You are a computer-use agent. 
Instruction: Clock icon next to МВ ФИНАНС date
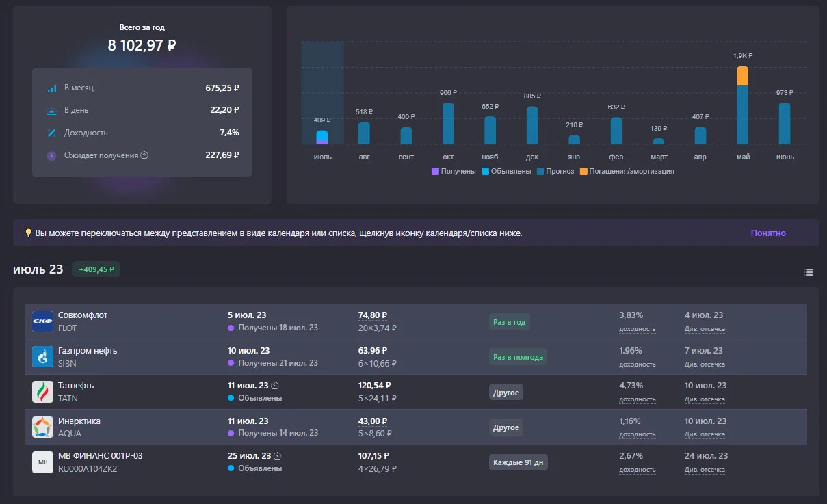[x=277, y=455]
